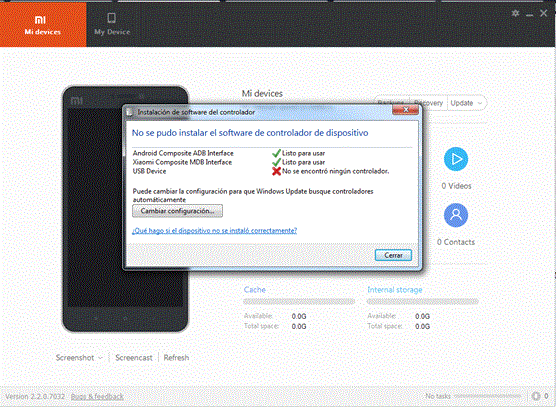556x407 pixels.
Task: Open the '¿Qué hago si el dispositivo no se instaló' link
Action: pyautogui.click(x=215, y=231)
